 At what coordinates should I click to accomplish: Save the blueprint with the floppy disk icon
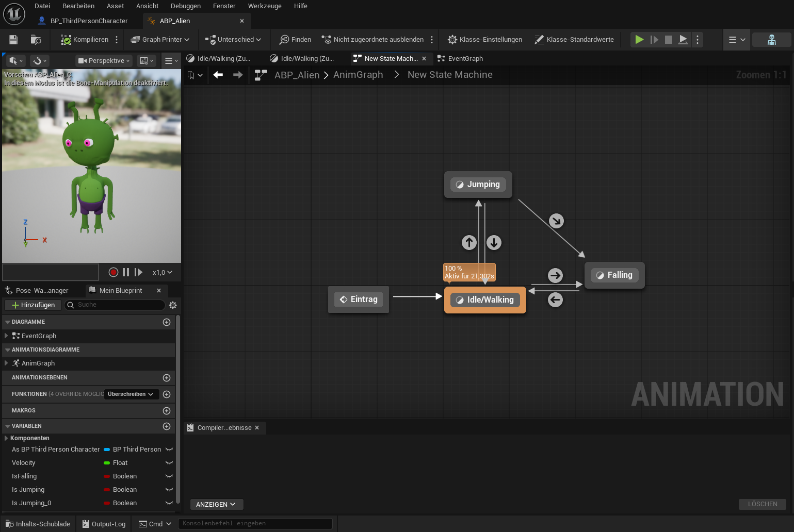coord(13,40)
